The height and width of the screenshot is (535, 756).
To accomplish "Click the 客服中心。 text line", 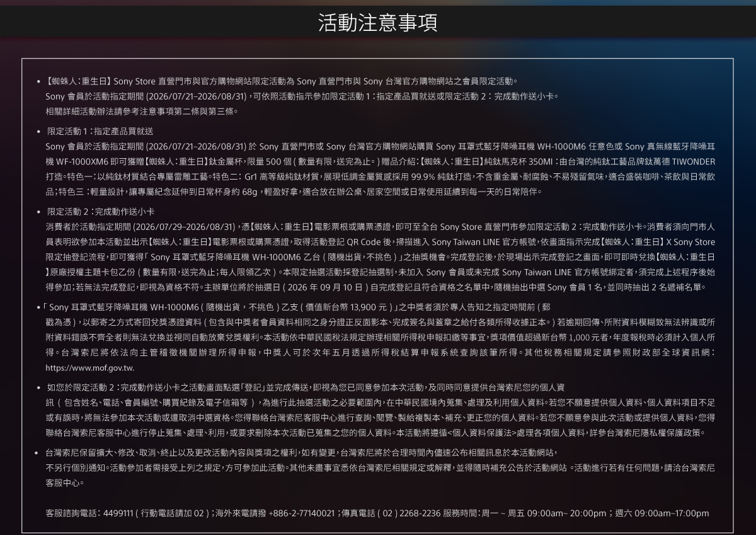I will [65, 483].
